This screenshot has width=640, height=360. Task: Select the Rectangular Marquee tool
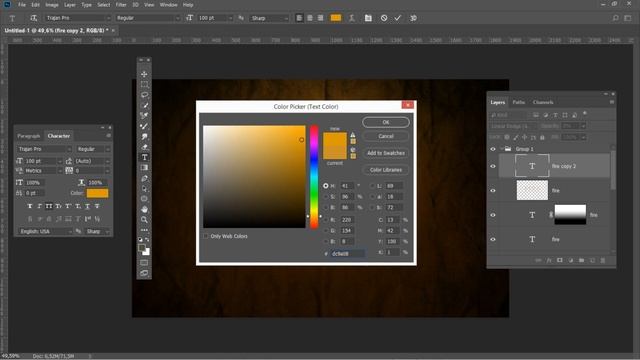pyautogui.click(x=144, y=84)
